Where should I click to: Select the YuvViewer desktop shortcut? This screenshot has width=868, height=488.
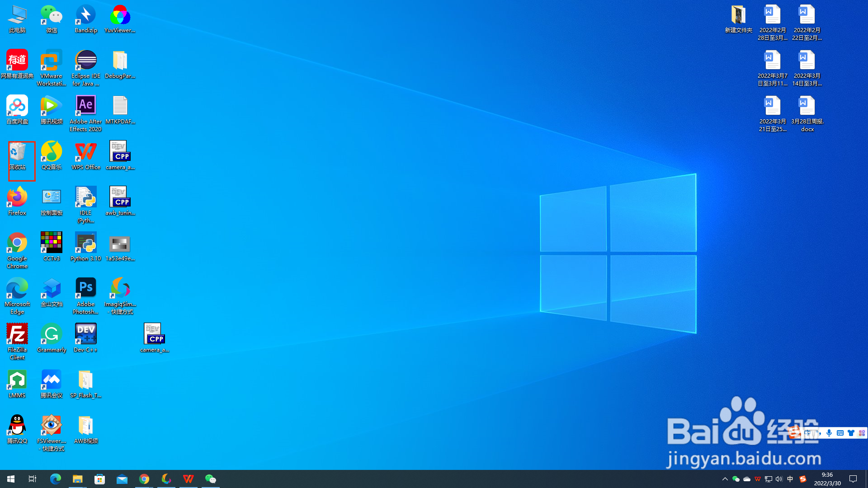[x=120, y=19]
